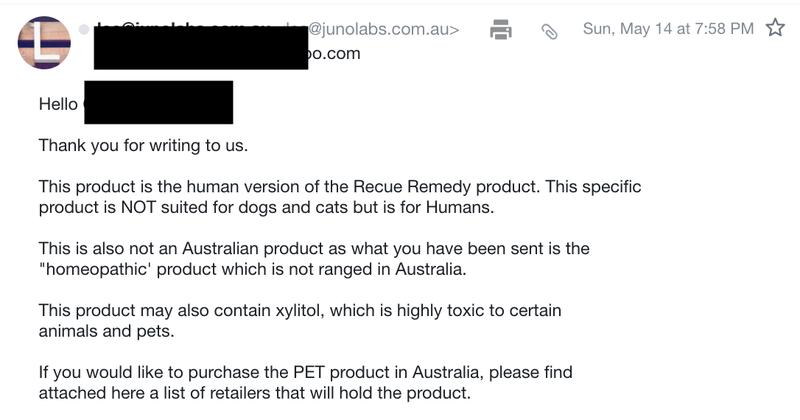Click the sender's profile avatar
Screen dimensions: 800x420
coord(44,42)
